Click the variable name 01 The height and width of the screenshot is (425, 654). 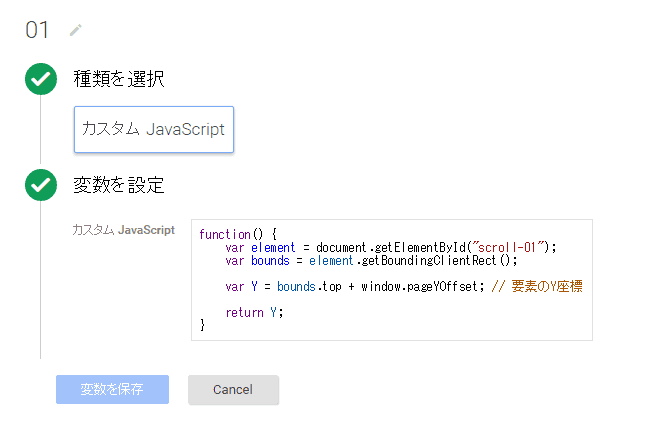tap(37, 30)
